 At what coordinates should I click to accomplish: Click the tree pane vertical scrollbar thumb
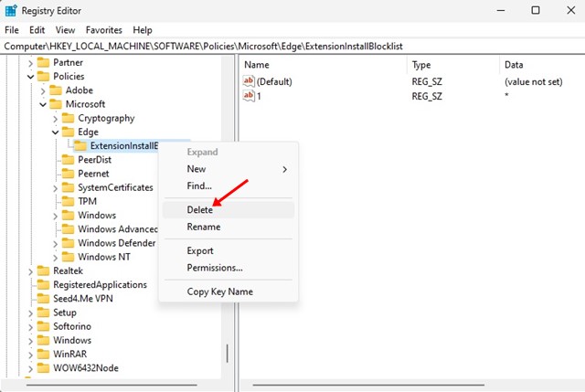pos(228,354)
